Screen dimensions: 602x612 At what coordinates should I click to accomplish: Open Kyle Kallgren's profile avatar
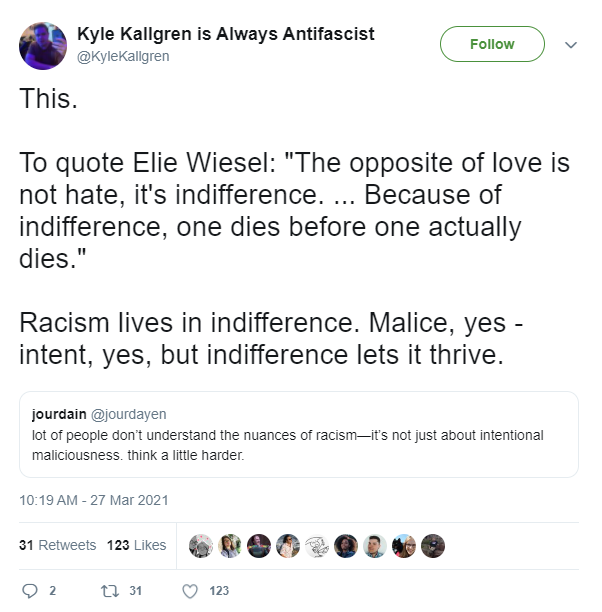coord(43,46)
